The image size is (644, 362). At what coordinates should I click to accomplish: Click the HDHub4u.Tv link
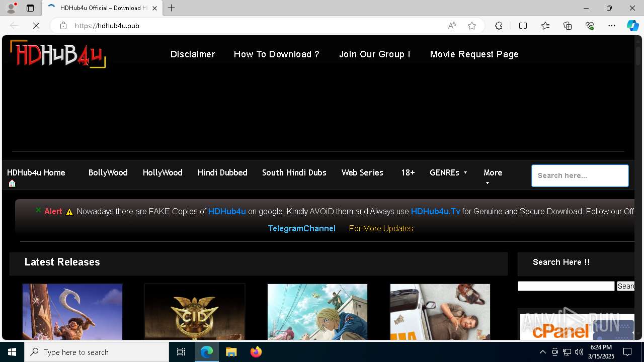pyautogui.click(x=435, y=212)
